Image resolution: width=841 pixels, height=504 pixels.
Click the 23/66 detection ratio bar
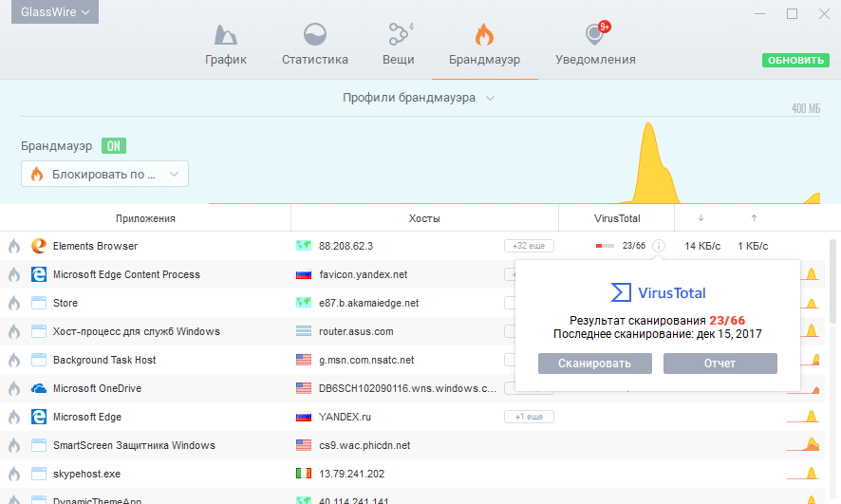(x=605, y=246)
